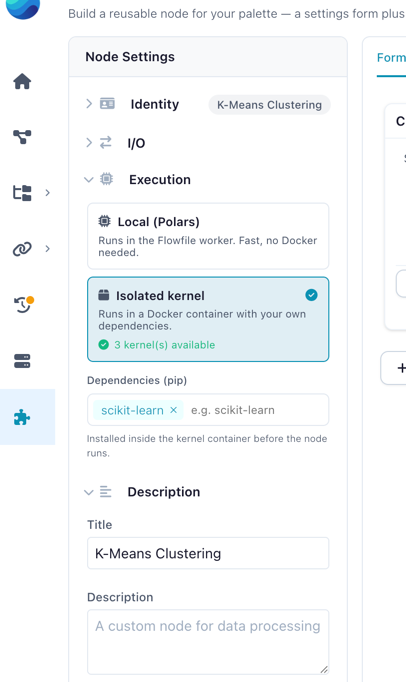
Task: Collapse the Execution section chevron
Action: pos(89,179)
